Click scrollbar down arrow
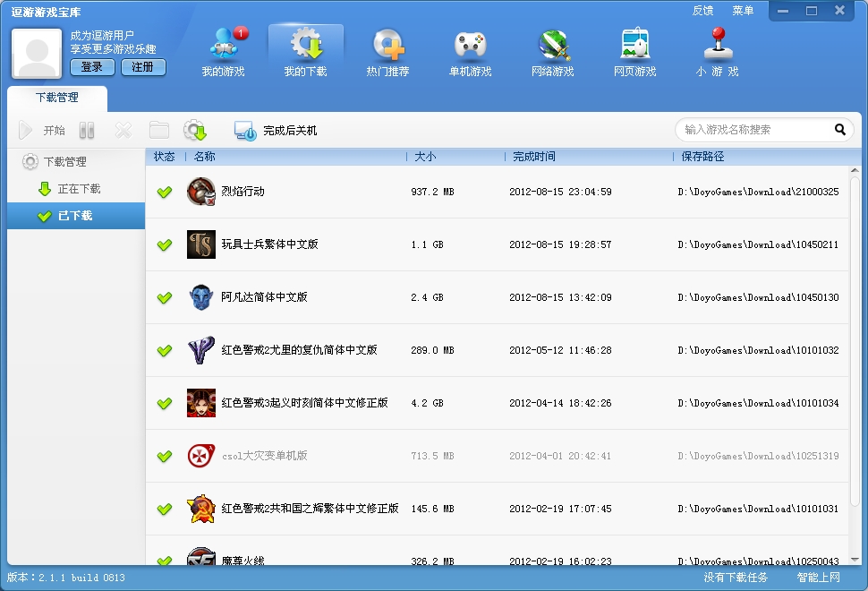This screenshot has width=868, height=591. (855, 560)
